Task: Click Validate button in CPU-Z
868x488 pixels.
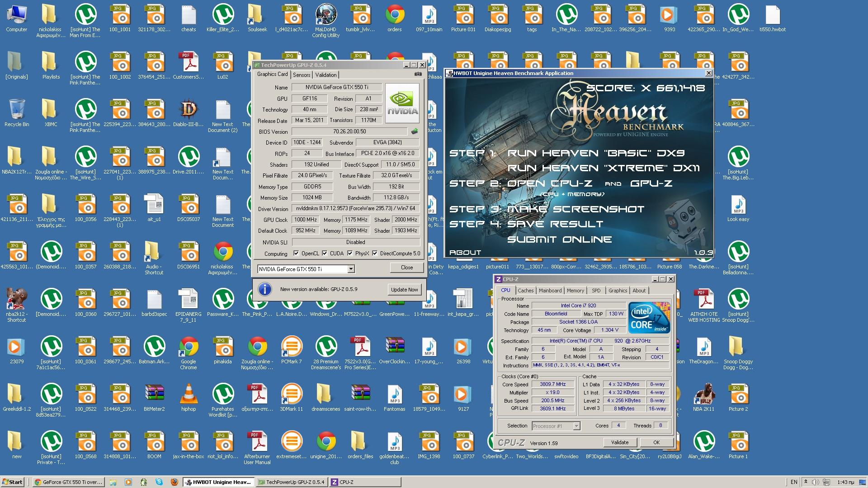Action: (x=620, y=442)
